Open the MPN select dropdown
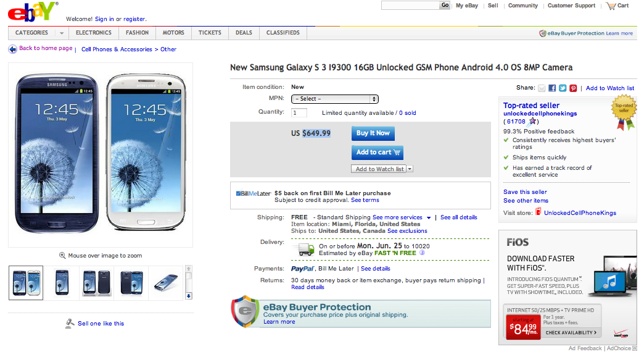Viewport: 644px width, 357px height. click(335, 99)
